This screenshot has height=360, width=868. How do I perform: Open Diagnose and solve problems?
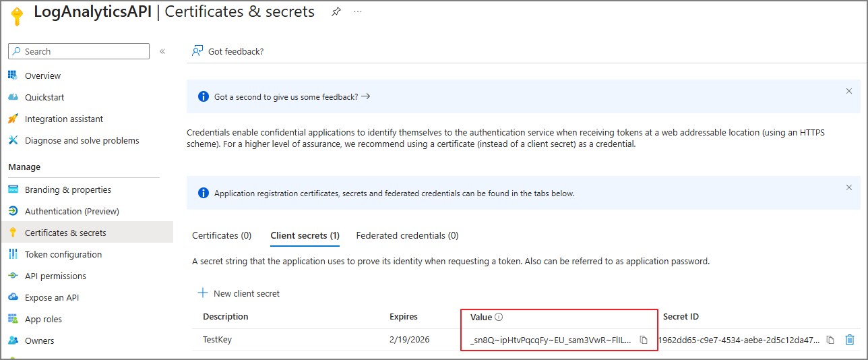coord(82,140)
